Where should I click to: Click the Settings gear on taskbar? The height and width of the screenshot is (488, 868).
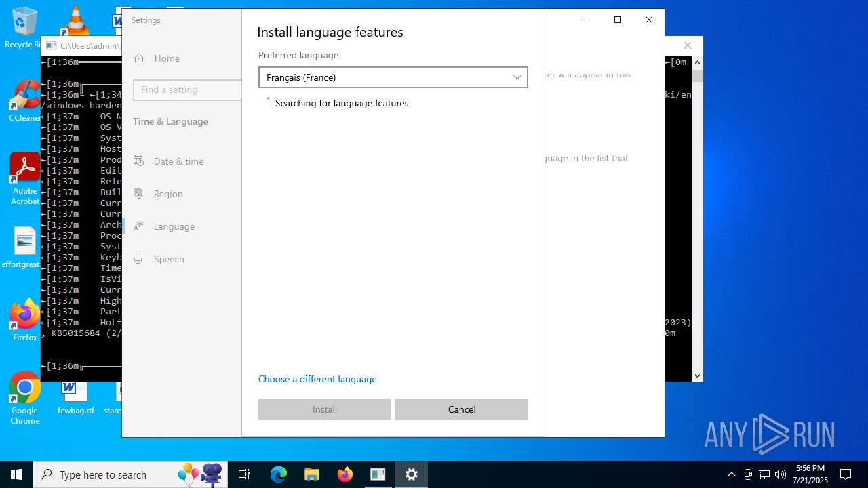(412, 474)
